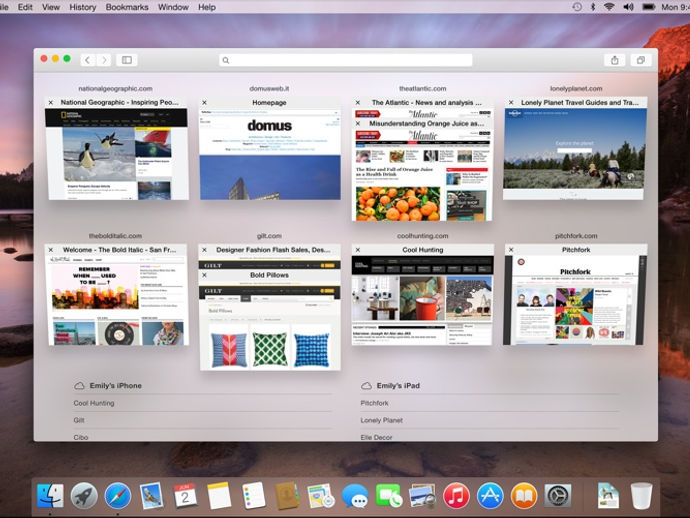
Task: Open Launchpad from the Dock
Action: [x=84, y=496]
